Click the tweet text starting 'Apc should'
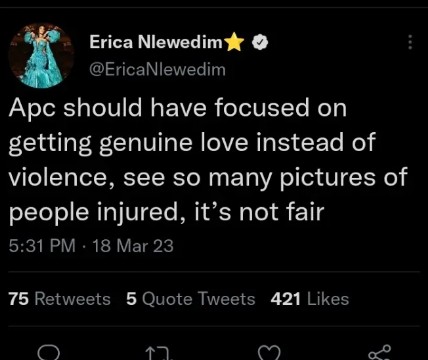The width and height of the screenshot is (428, 360). (208, 160)
